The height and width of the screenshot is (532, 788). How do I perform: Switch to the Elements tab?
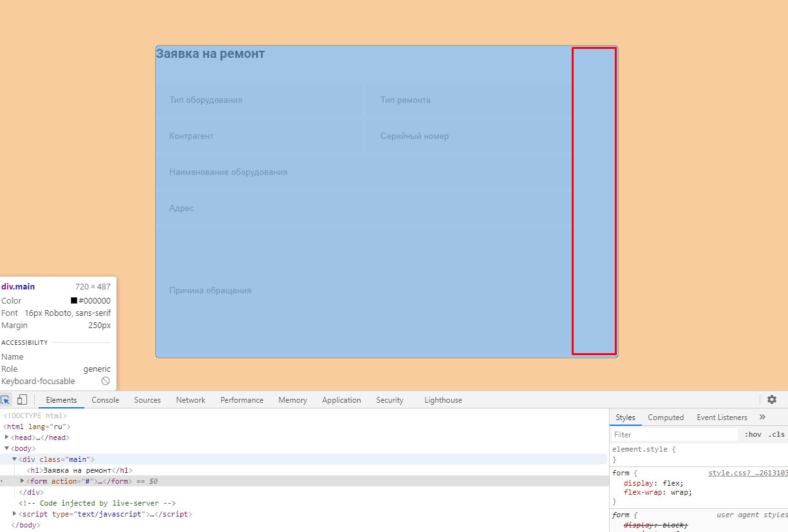click(x=61, y=399)
